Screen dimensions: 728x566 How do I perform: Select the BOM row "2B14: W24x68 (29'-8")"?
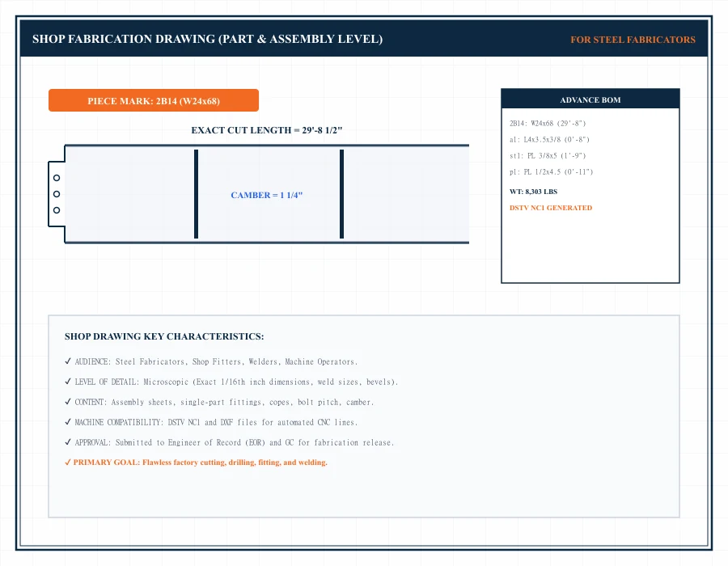(548, 124)
